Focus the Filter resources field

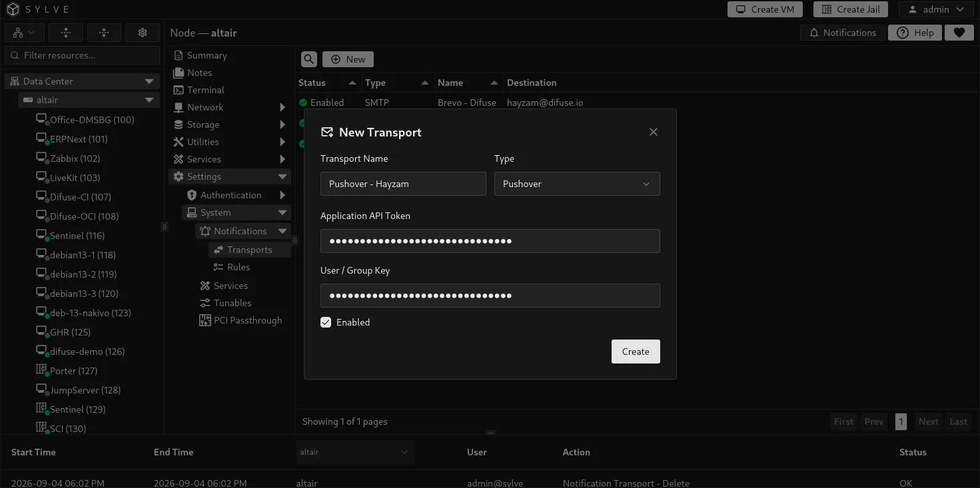(x=83, y=55)
